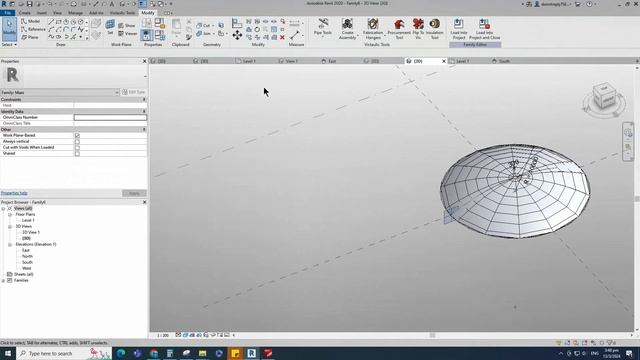Click the Apply button in Properties
Image resolution: width=640 pixels, height=360 pixels.
134,193
